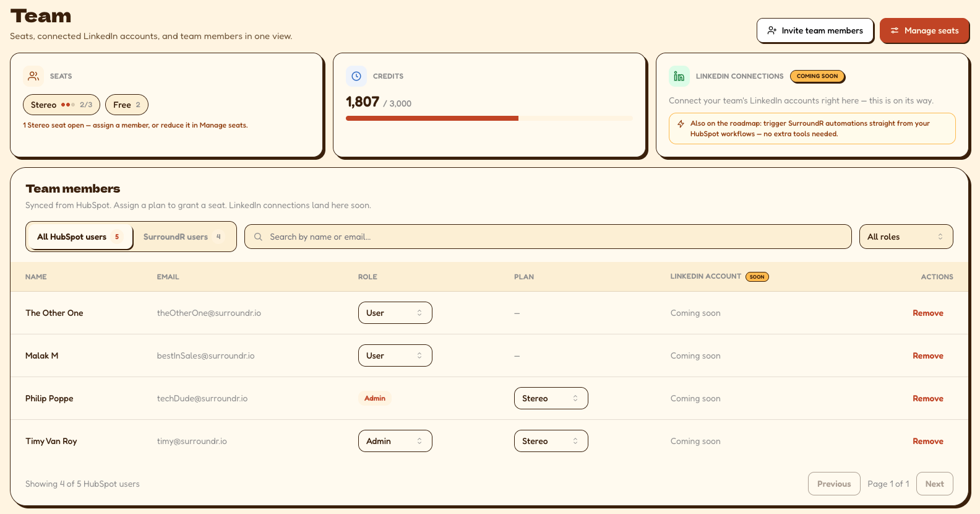Click the Next page button
Viewport: 980px width, 514px height.
(x=934, y=484)
